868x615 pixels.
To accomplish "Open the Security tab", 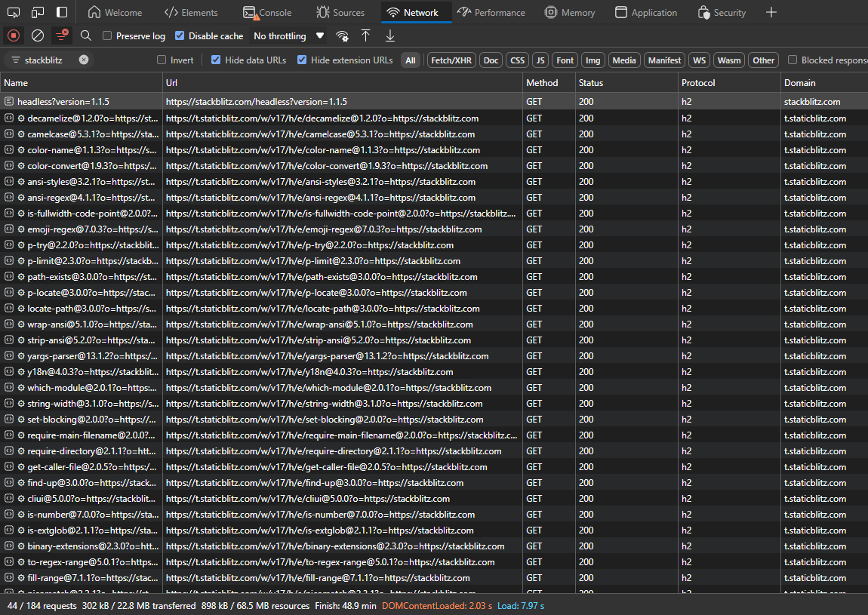I will click(x=722, y=12).
